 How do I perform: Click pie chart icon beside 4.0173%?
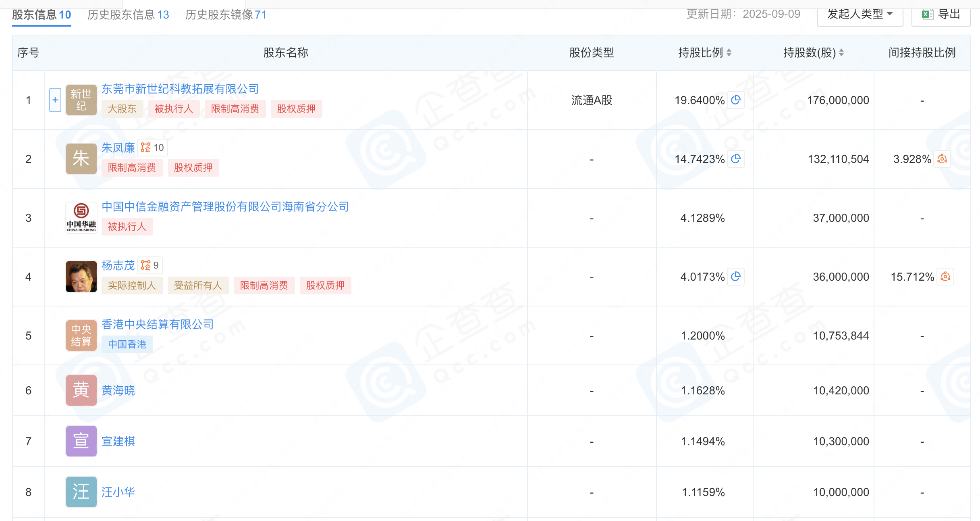coord(736,277)
